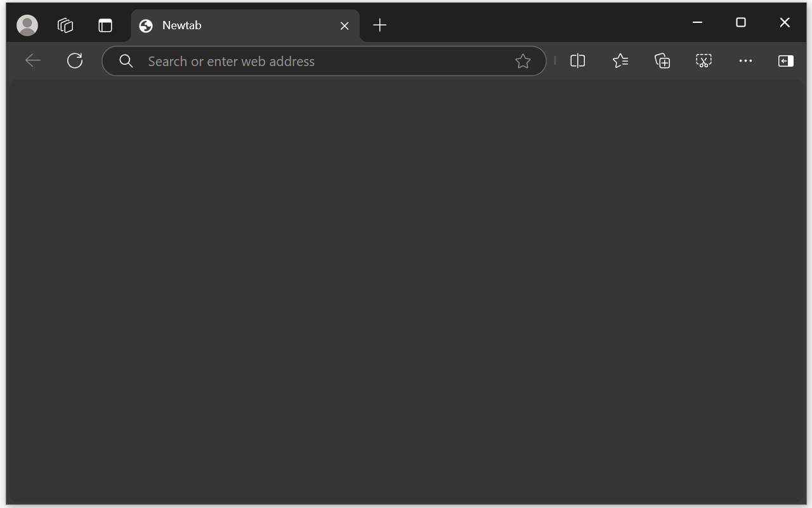Toggle the sidebar panel
Image resolution: width=812 pixels, height=508 pixels.
click(x=786, y=61)
